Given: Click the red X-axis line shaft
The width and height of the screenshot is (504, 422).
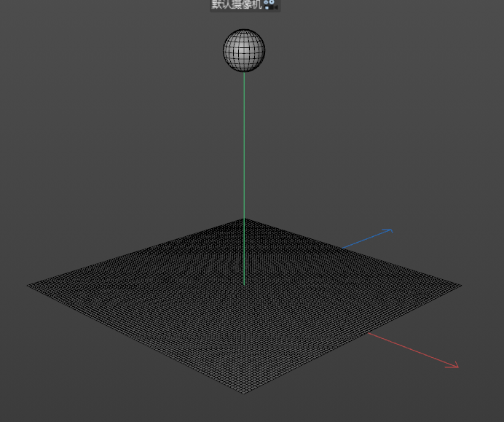Looking at the screenshot, I should click(x=412, y=350).
